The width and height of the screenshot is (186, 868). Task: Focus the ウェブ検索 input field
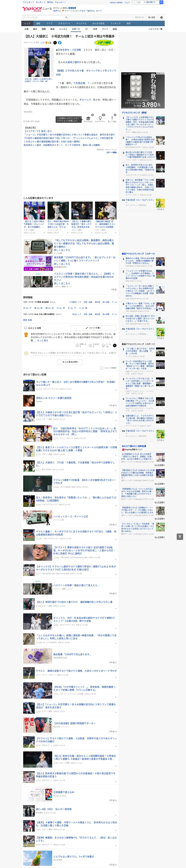pyautogui.click(x=137, y=2)
